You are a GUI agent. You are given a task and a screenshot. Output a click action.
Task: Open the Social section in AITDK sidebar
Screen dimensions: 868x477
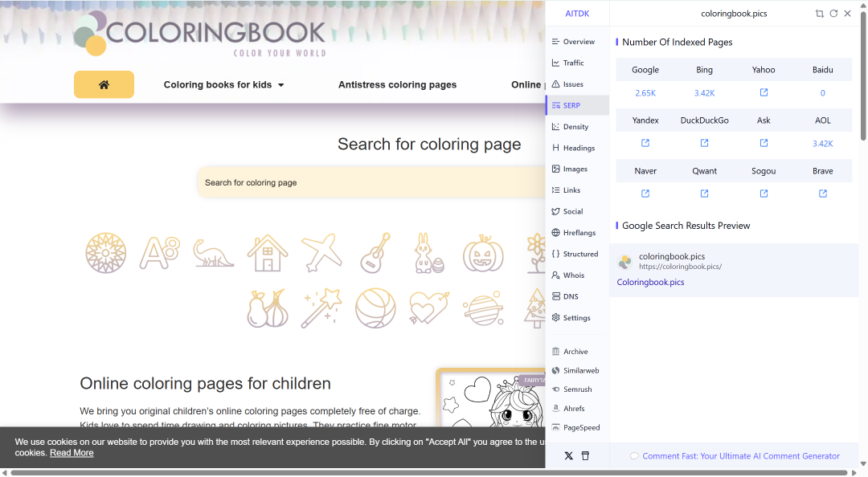click(577, 211)
